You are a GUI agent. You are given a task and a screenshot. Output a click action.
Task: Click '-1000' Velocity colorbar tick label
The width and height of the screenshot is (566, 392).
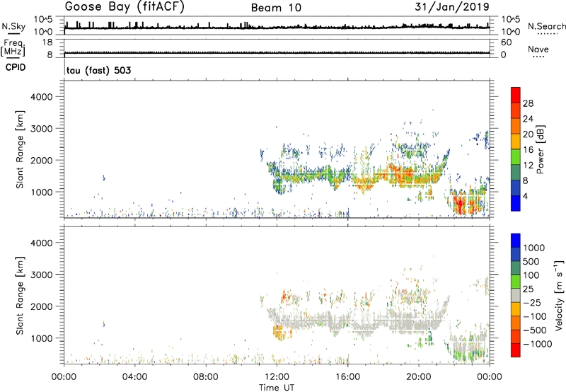(538, 344)
